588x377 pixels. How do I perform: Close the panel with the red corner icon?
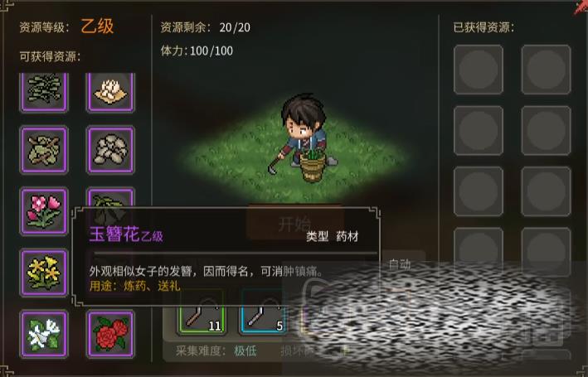581,7
